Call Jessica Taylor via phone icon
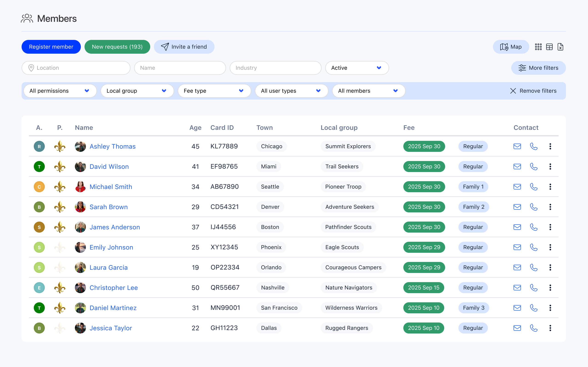588x367 pixels. point(534,328)
